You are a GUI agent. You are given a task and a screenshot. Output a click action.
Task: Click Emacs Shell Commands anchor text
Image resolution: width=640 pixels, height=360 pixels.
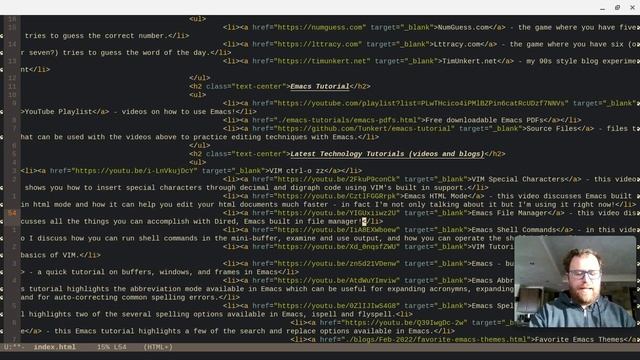click(x=514, y=230)
